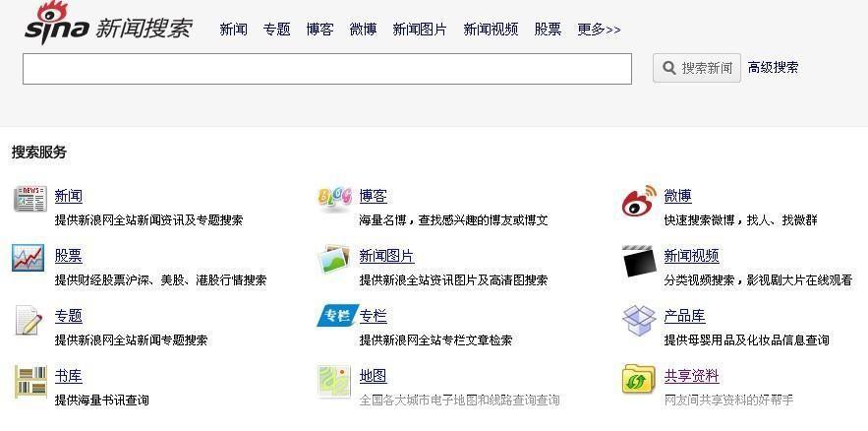Image resolution: width=868 pixels, height=431 pixels.
Task: Open the 博客 Blog icon
Action: 334,199
